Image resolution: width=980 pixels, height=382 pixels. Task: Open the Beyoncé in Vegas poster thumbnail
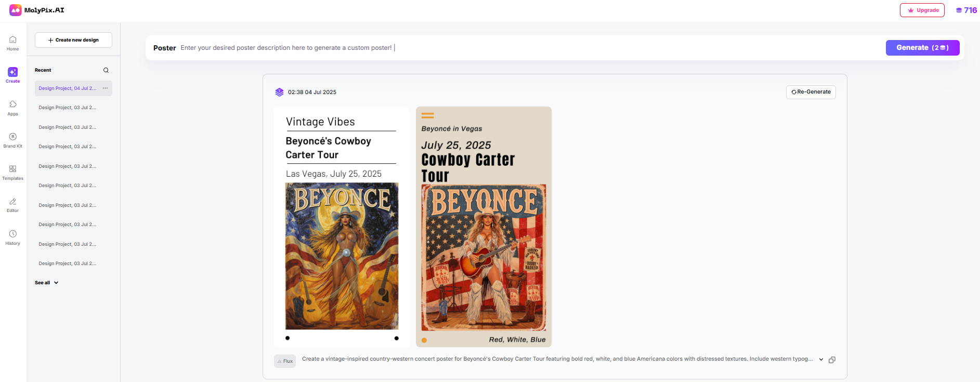click(484, 227)
